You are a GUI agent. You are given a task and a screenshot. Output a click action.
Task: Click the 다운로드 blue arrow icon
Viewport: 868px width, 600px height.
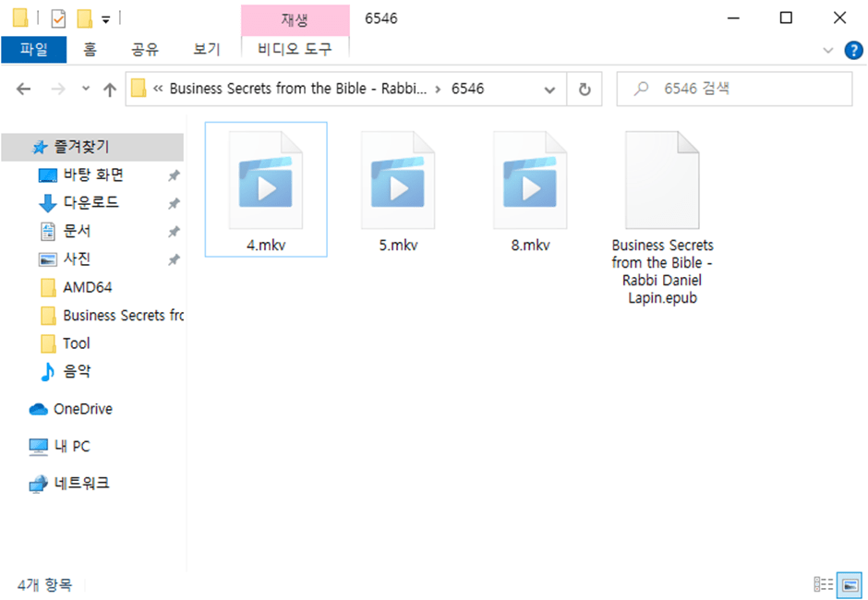click(x=48, y=204)
